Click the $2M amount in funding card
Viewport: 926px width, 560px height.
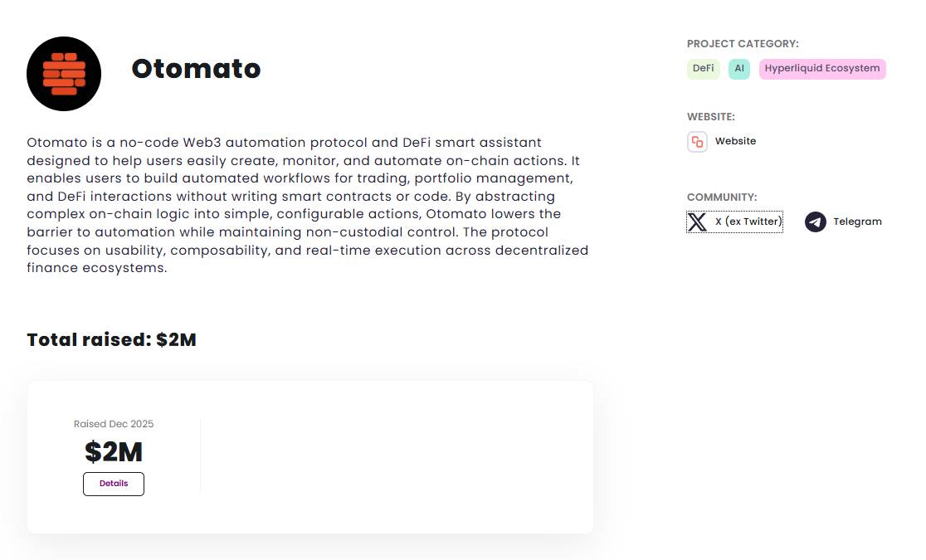[x=114, y=452]
